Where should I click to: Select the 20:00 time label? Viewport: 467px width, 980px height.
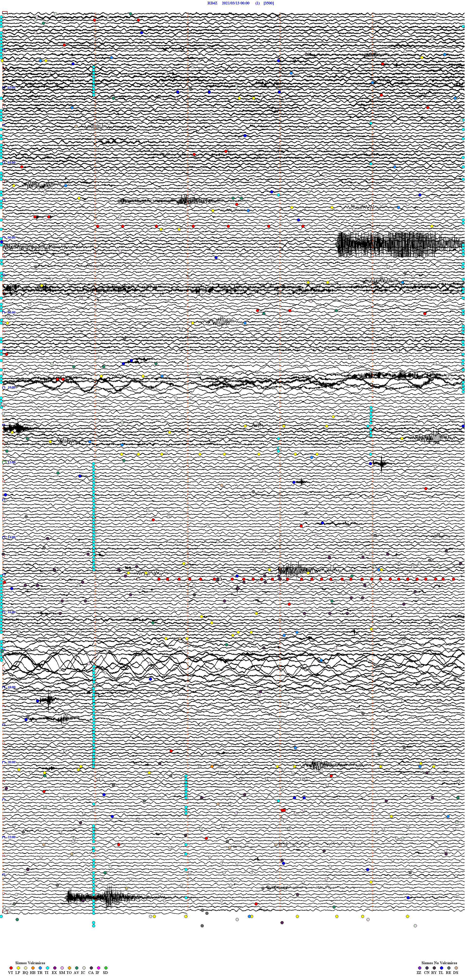tap(11, 762)
